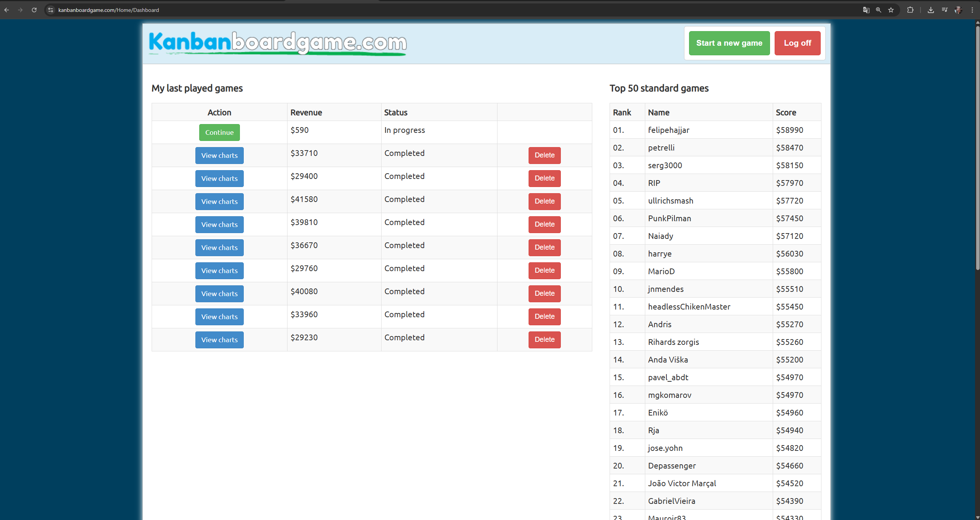This screenshot has height=520, width=980.
Task: Click the Chrome profile avatar
Action: (958, 10)
